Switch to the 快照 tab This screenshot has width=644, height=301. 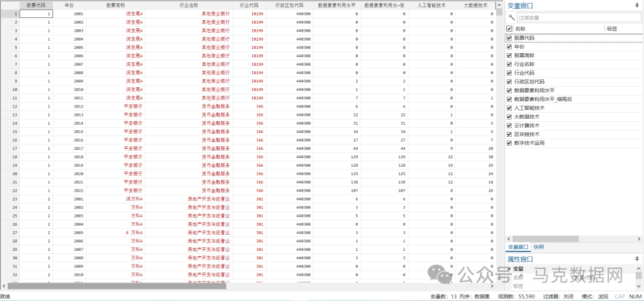(539, 247)
